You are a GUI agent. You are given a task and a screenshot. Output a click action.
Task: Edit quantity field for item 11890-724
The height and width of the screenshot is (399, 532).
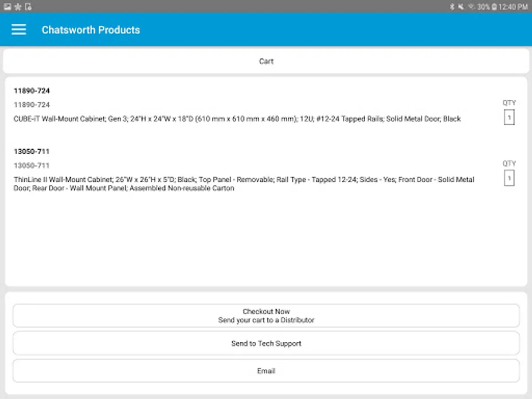(509, 117)
